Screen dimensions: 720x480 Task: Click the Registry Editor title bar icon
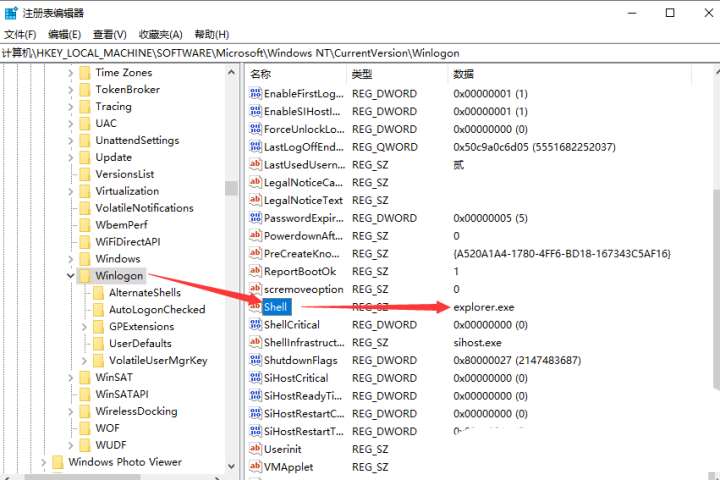pyautogui.click(x=10, y=13)
